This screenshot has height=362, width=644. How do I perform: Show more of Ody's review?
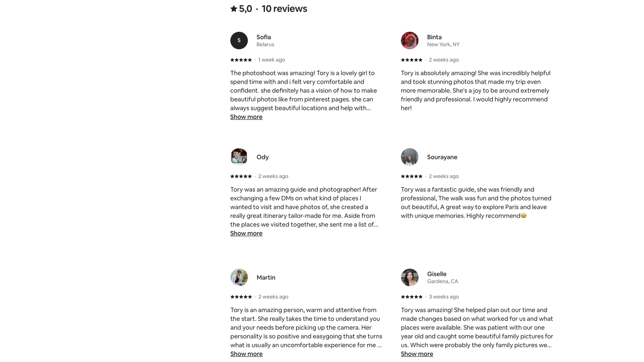click(x=246, y=233)
